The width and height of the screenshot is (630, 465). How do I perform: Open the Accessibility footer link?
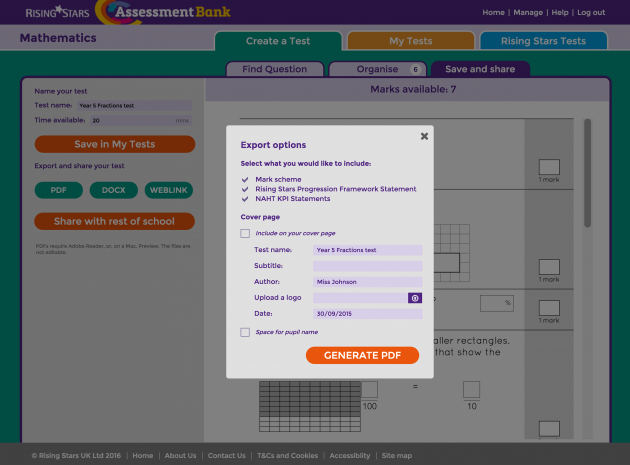[350, 455]
